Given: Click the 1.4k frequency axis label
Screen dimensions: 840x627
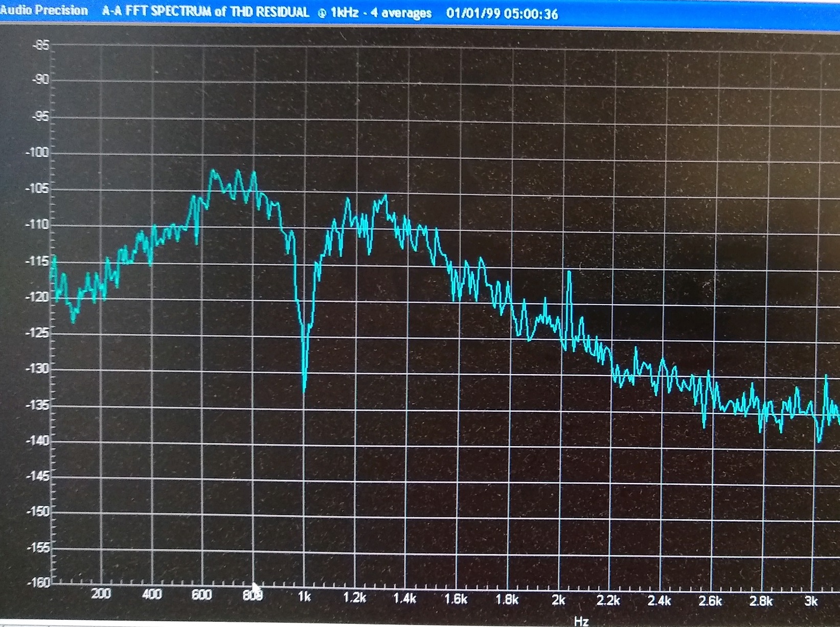Looking at the screenshot, I should (405, 598).
